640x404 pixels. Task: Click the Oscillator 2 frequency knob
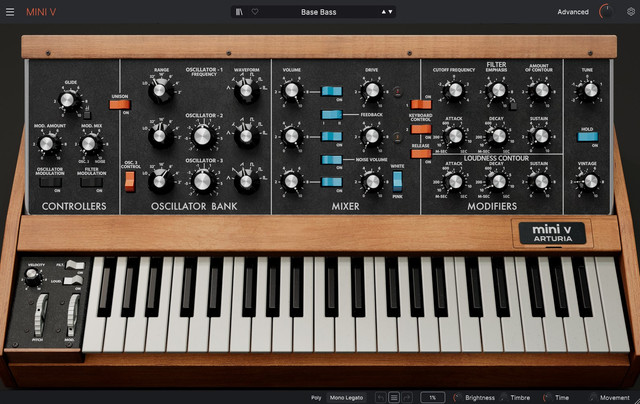pyautogui.click(x=202, y=136)
